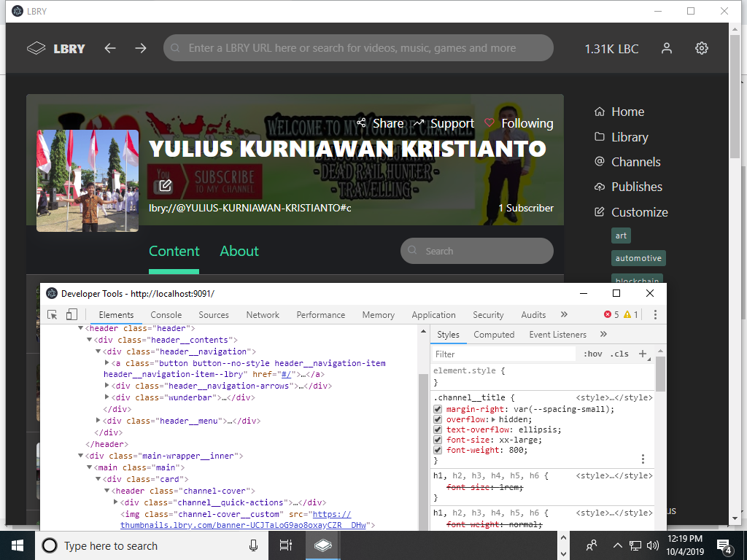Image resolution: width=747 pixels, height=560 pixels.
Task: Select the Computed tab
Action: pyautogui.click(x=494, y=335)
